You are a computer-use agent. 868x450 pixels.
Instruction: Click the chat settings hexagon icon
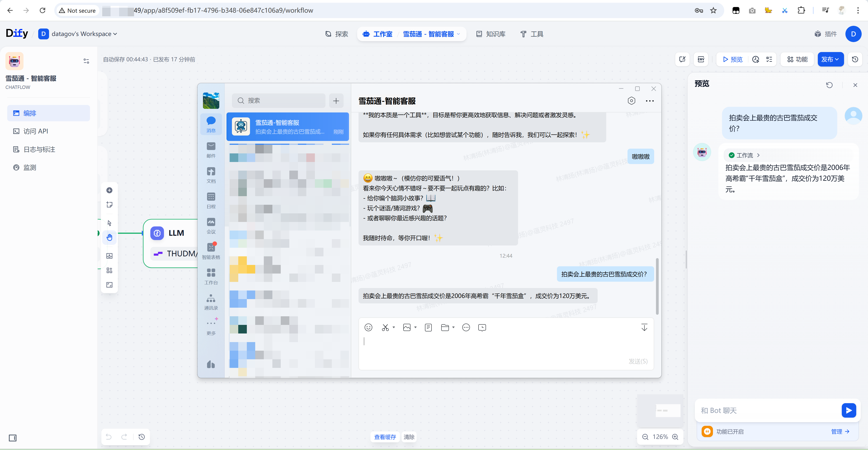click(x=632, y=100)
